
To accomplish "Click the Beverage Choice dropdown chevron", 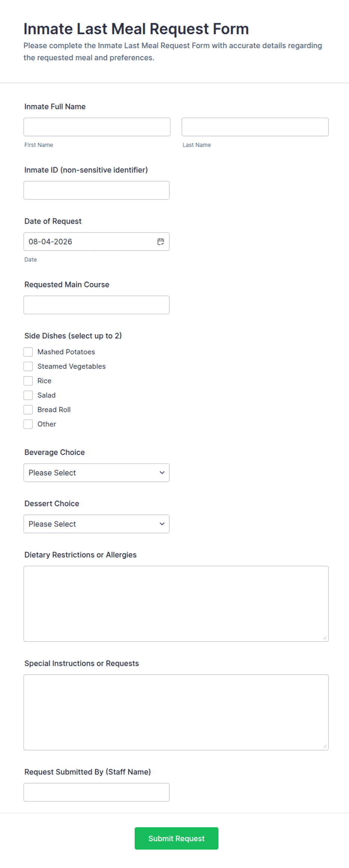I will click(162, 473).
